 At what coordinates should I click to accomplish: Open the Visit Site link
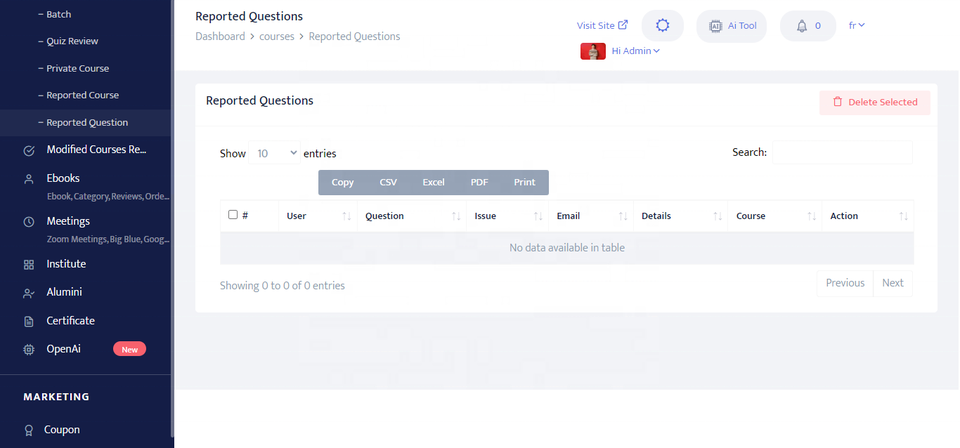coord(602,26)
